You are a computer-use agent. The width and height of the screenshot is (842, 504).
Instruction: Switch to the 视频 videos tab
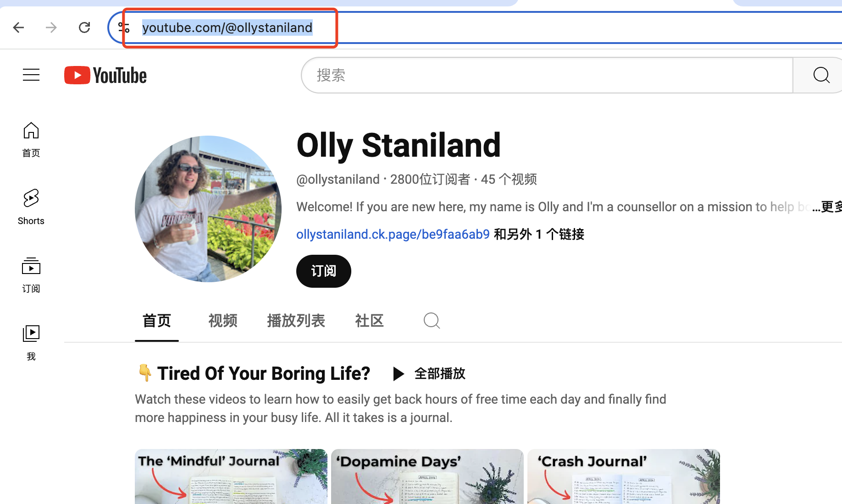[223, 321]
